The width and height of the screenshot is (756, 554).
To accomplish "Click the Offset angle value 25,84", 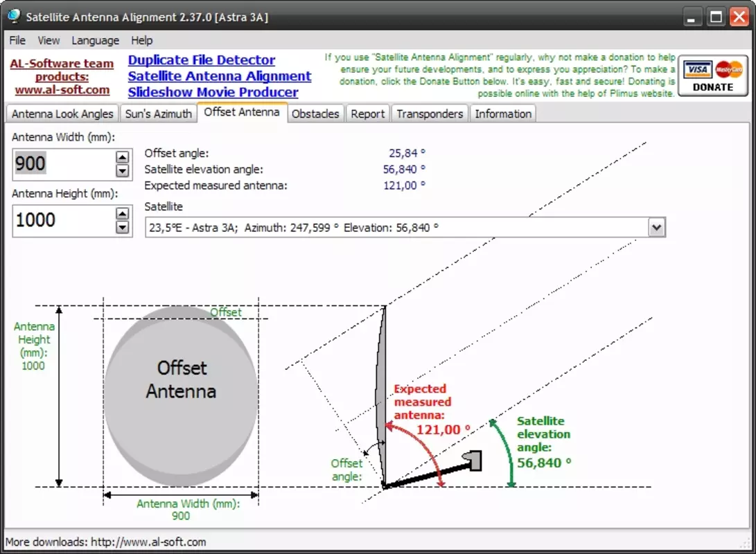I will 407,153.
